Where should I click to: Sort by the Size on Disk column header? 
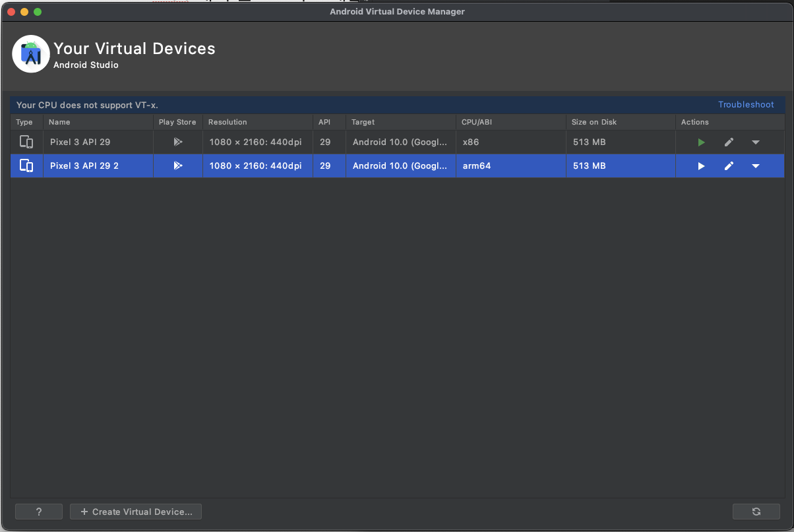[621, 122]
